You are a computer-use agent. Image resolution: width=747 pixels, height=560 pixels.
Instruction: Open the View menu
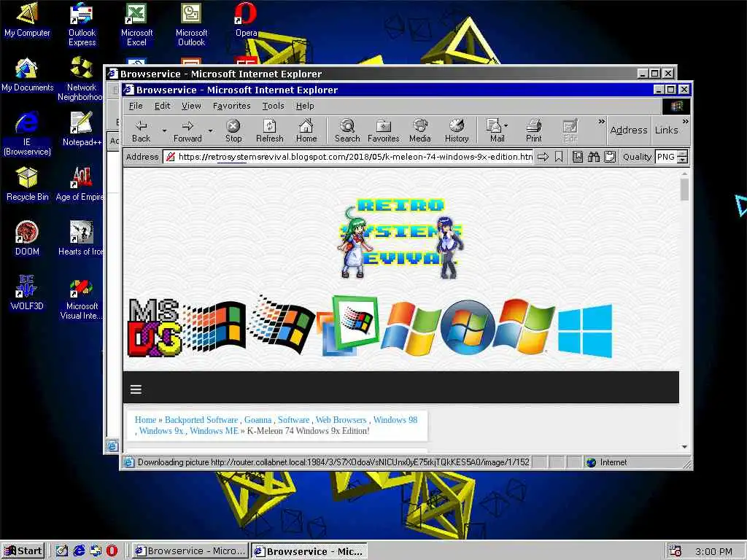pyautogui.click(x=191, y=106)
